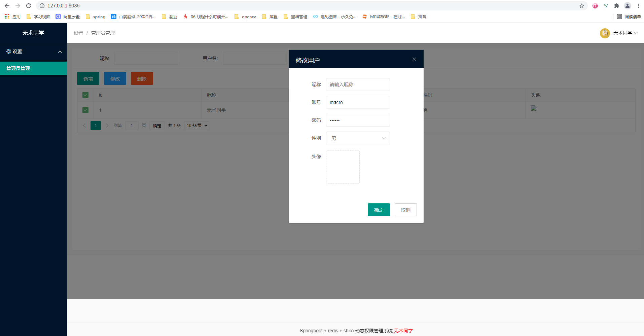644x336 pixels.
Task: Click the previous page arrow in pagination
Action: tap(84, 126)
